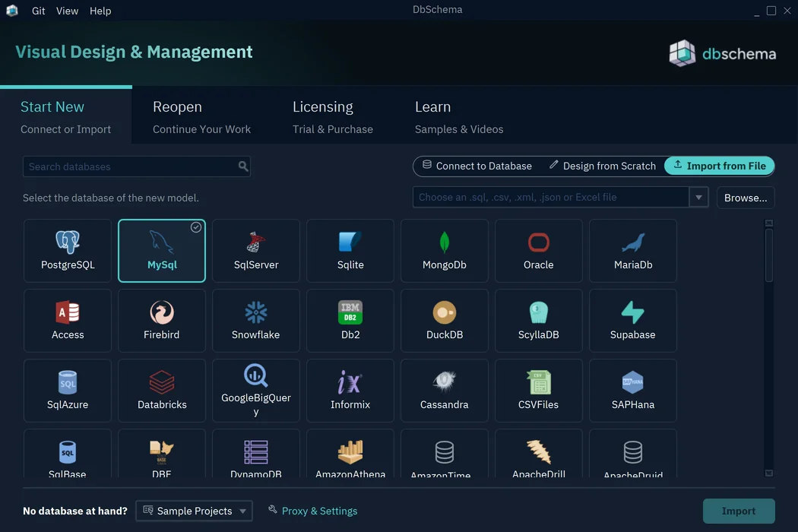Expand the file chooser dropdown arrow
Viewport: 798px width, 532px height.
(698, 197)
